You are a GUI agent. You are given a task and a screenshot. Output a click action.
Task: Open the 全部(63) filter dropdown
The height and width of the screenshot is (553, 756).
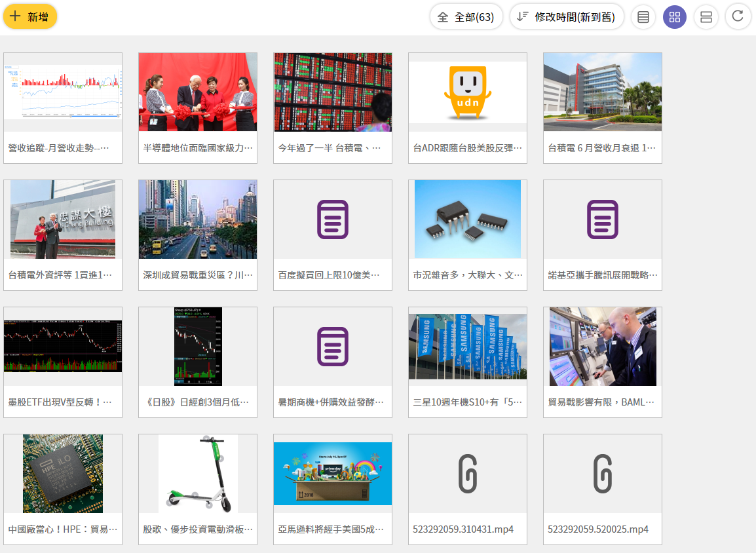[466, 17]
